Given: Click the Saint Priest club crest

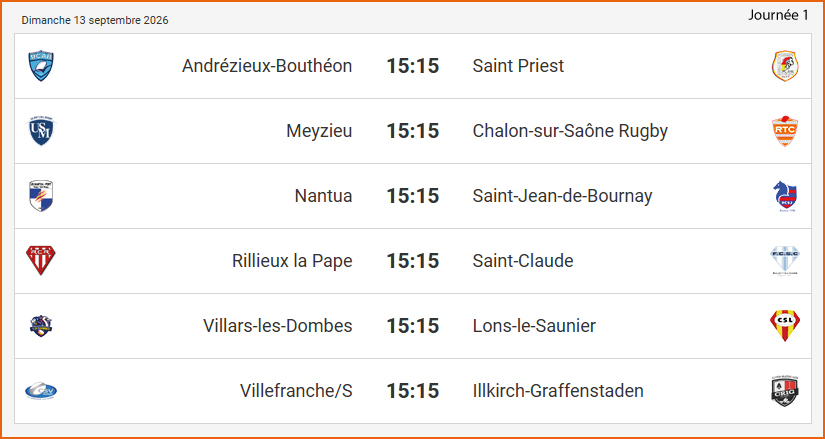Looking at the screenshot, I should pos(785,66).
